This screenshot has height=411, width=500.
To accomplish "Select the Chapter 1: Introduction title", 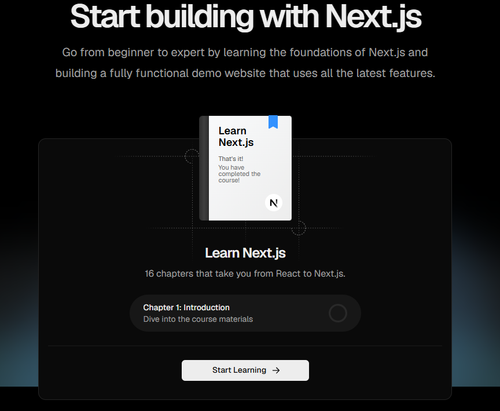I will pyautogui.click(x=186, y=307).
